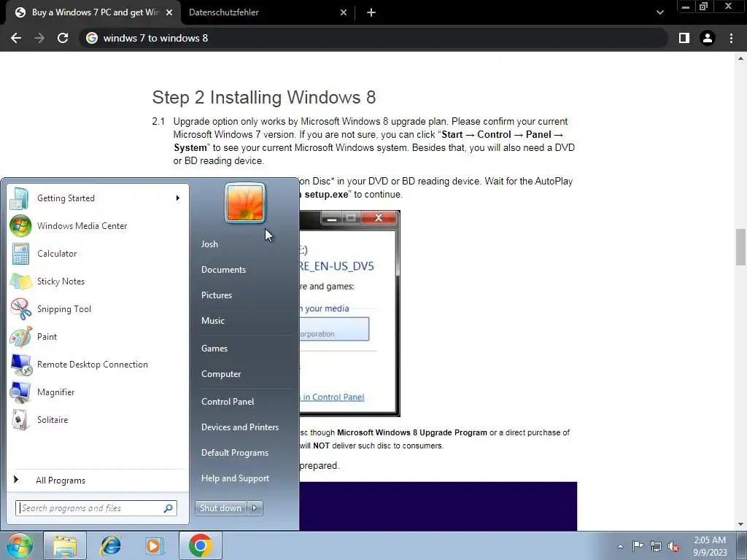Reload the current page
747x560 pixels.
click(x=63, y=38)
